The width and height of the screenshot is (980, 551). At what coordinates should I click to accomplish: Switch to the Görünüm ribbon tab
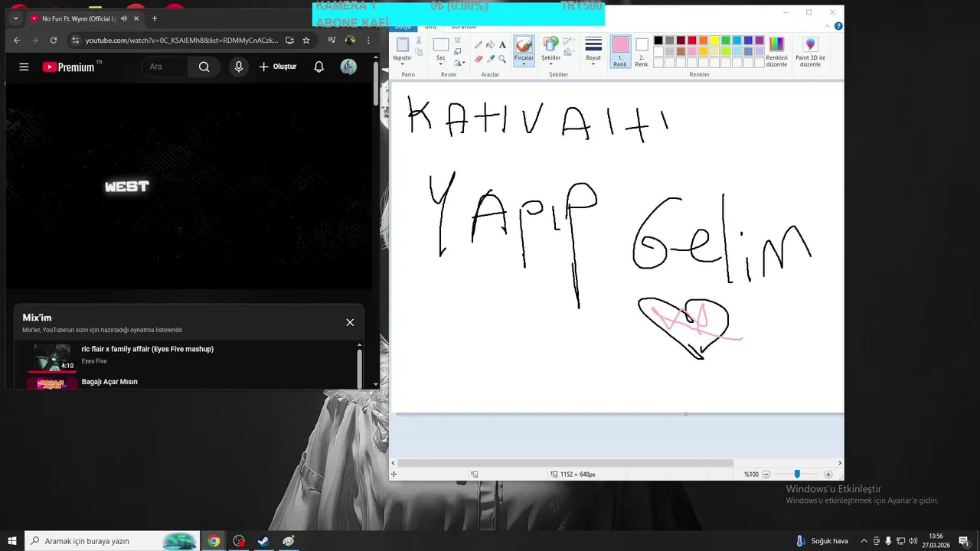point(464,27)
